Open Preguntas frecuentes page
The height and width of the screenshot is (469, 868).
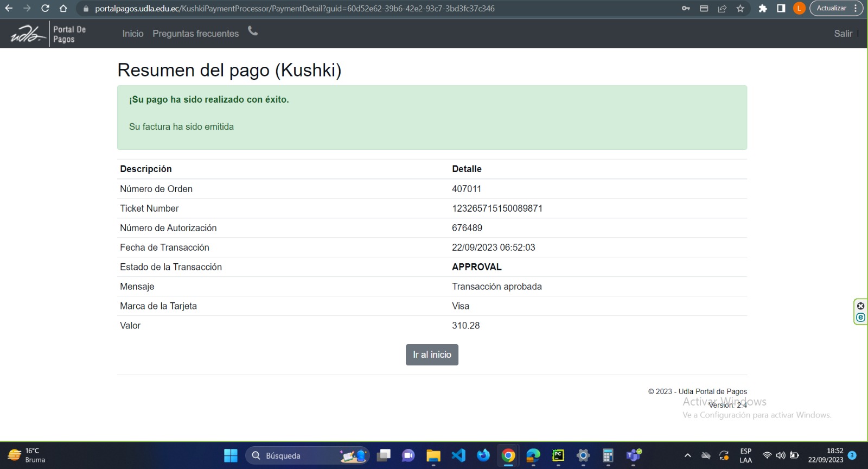[x=195, y=34]
